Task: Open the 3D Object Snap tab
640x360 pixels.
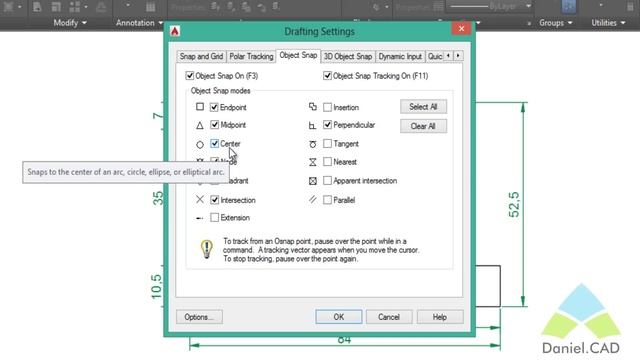Action: [348, 56]
